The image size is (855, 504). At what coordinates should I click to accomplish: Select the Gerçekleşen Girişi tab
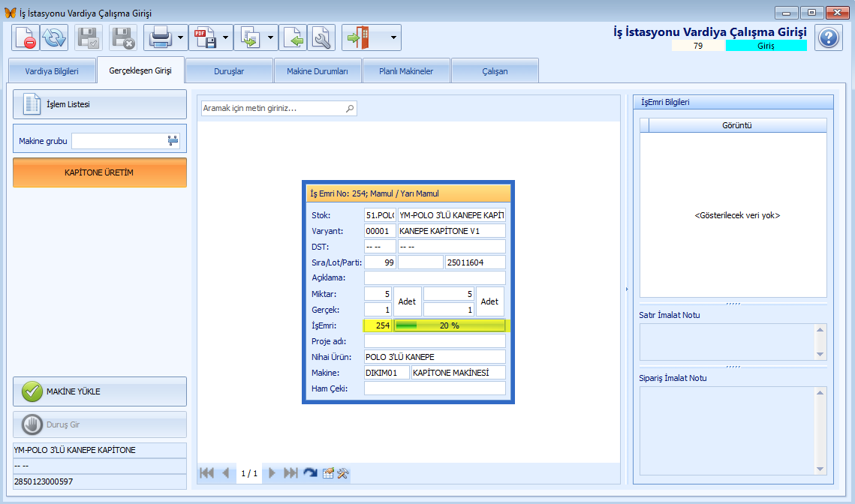point(140,70)
